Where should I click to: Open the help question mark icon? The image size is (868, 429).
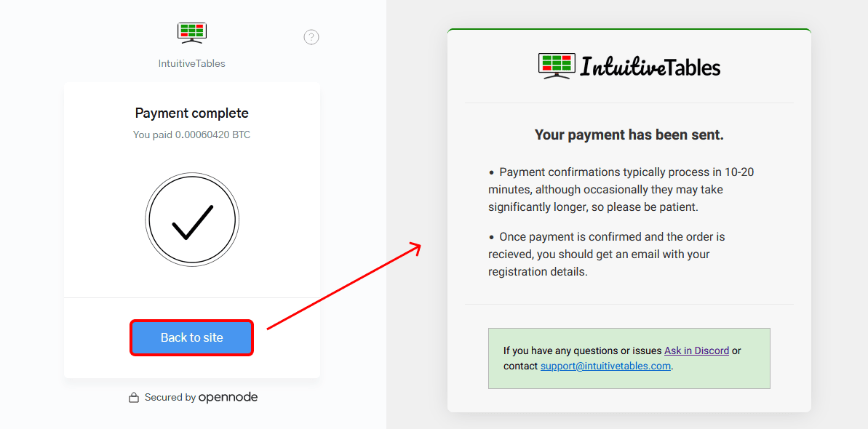pos(311,36)
